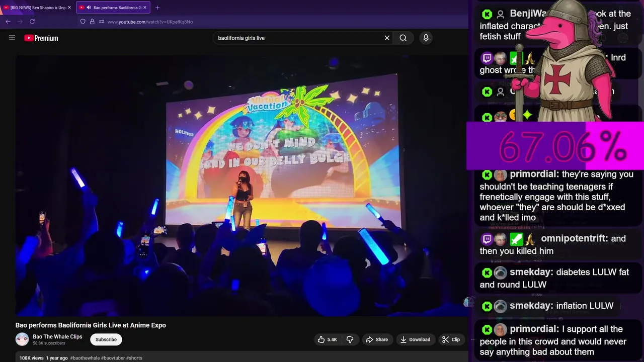
Task: Download the video
Action: [415, 339]
